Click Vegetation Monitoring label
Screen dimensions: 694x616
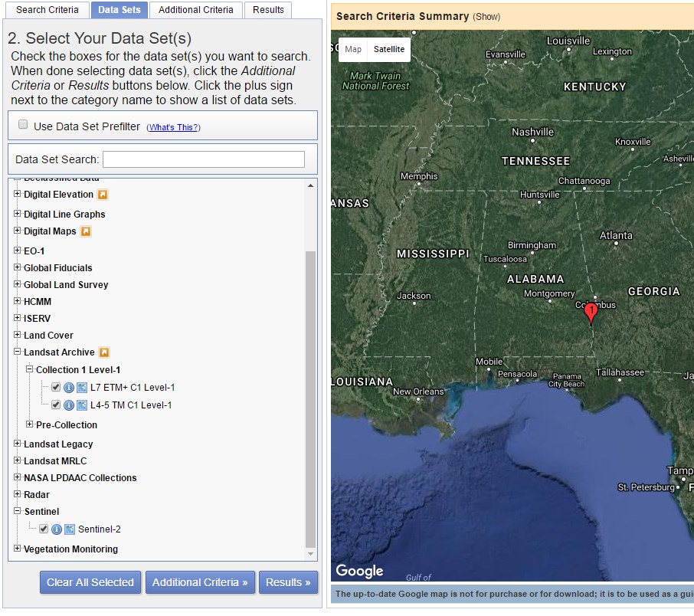coord(70,549)
